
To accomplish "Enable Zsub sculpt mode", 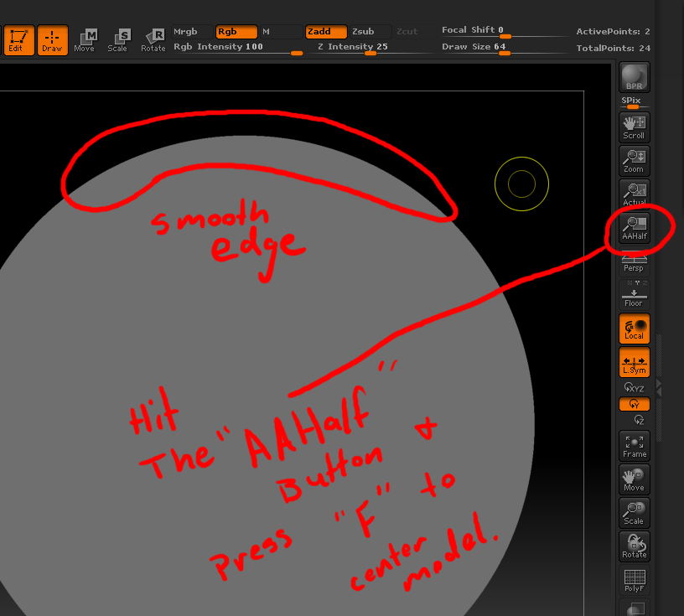I will tap(370, 31).
